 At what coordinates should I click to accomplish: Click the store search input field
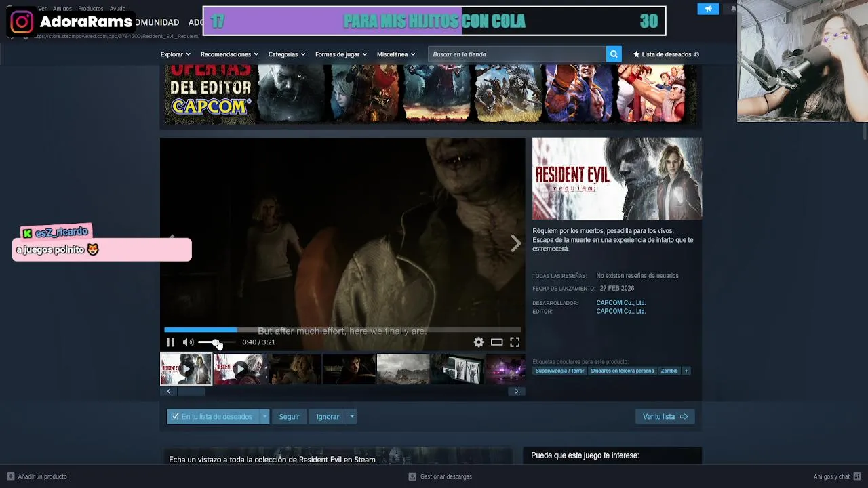517,54
